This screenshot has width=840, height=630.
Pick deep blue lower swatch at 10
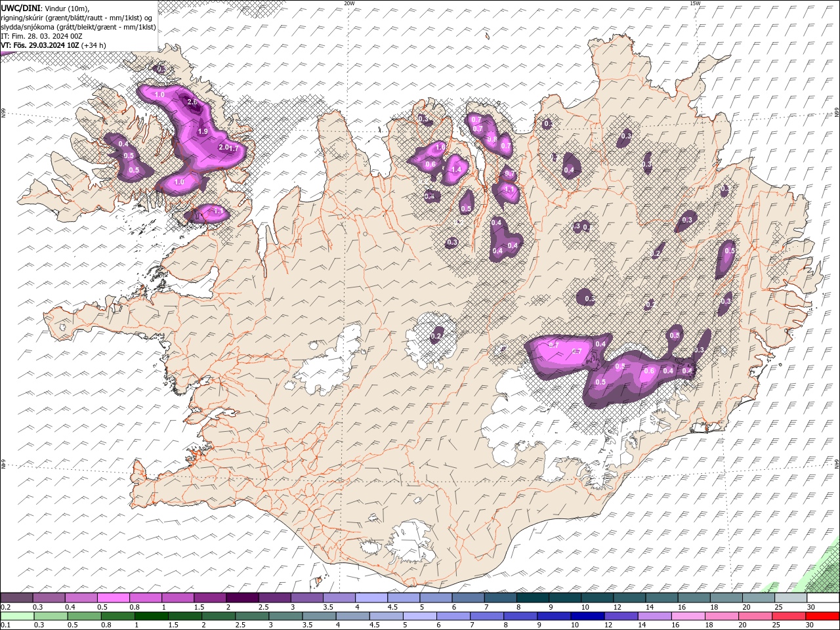pyautogui.click(x=587, y=616)
